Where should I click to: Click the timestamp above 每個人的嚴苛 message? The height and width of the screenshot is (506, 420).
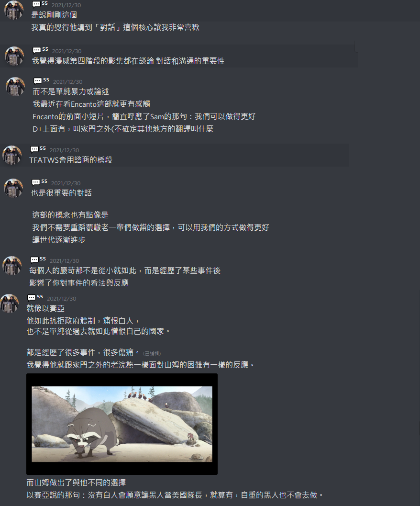(x=64, y=261)
